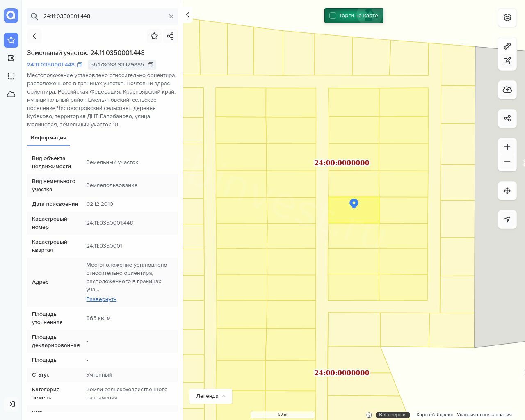The image size is (525, 420).
Task: Locate my position with arrow icon
Action: (507, 219)
